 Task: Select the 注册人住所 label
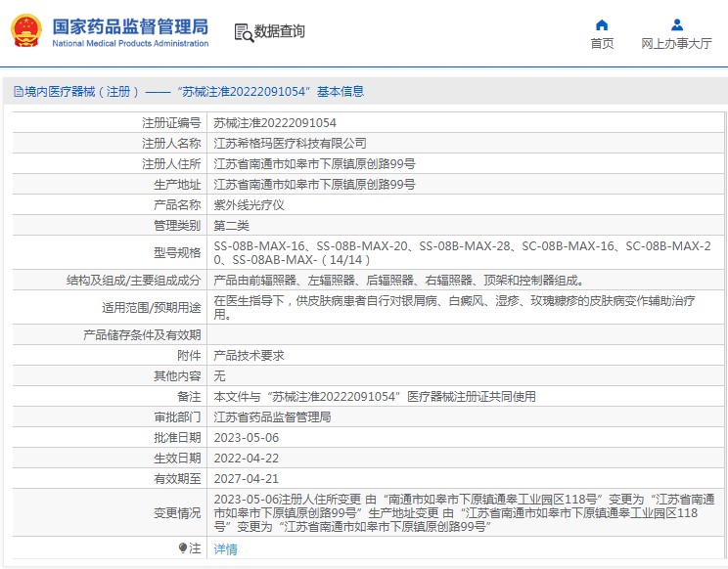pyautogui.click(x=171, y=163)
